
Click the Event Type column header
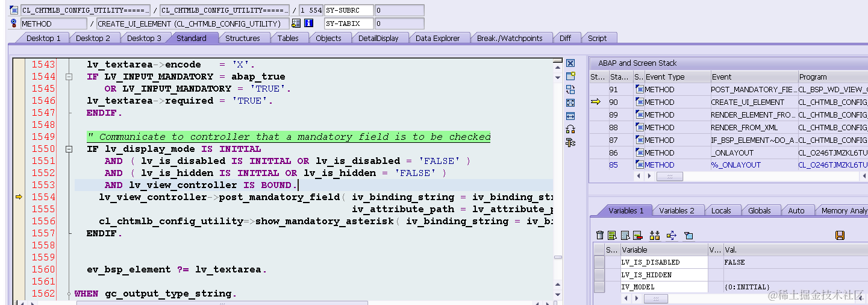677,77
